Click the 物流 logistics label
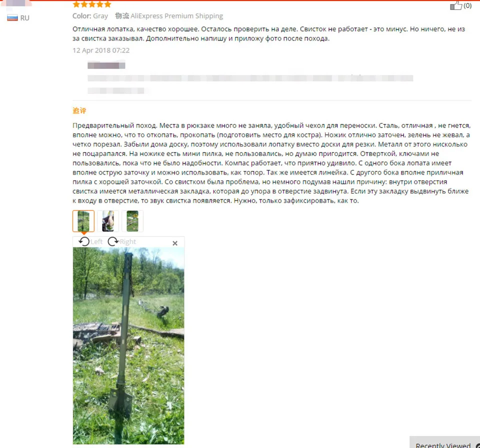480x448 pixels. pyautogui.click(x=122, y=16)
